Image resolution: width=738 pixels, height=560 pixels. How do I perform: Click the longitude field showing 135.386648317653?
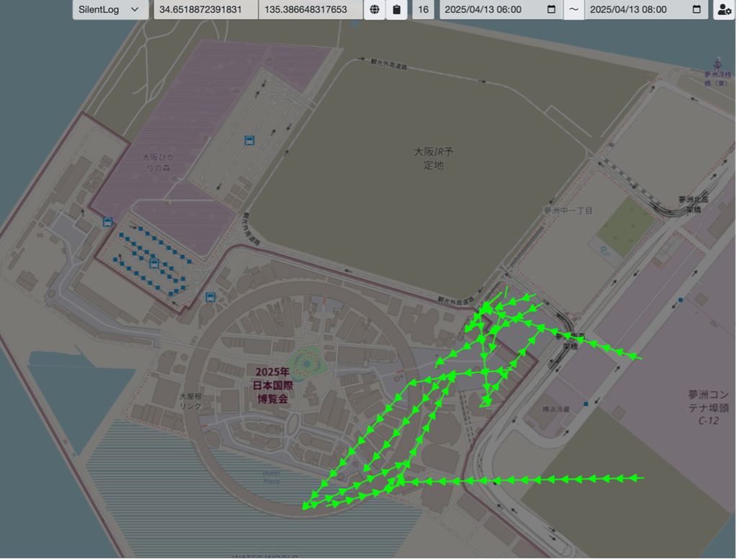pos(311,9)
